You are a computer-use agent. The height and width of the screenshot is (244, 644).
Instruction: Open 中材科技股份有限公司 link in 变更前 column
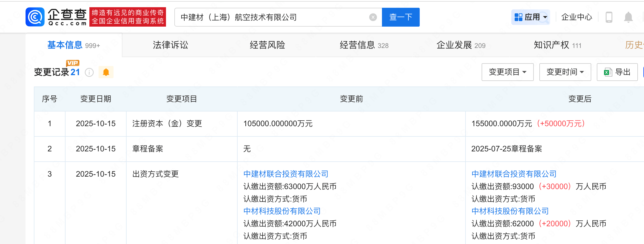tap(282, 211)
